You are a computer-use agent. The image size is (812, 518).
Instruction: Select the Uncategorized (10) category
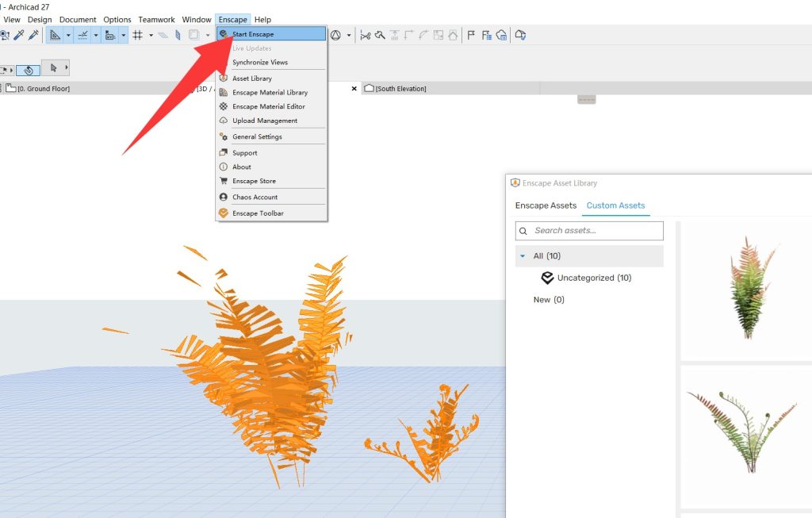click(x=594, y=278)
